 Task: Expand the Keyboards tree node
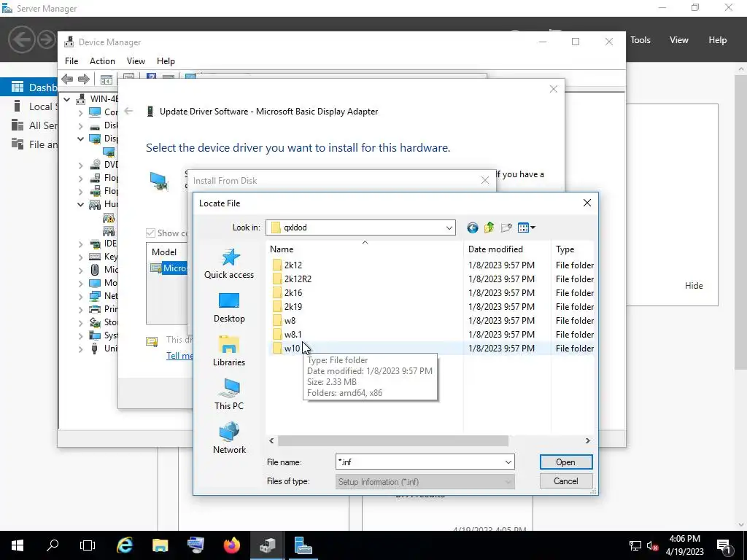coord(80,257)
